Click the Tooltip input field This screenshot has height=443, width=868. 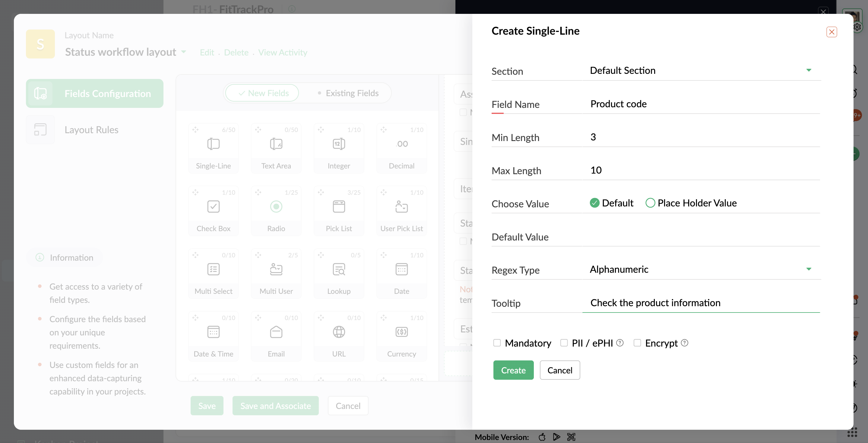pyautogui.click(x=702, y=303)
